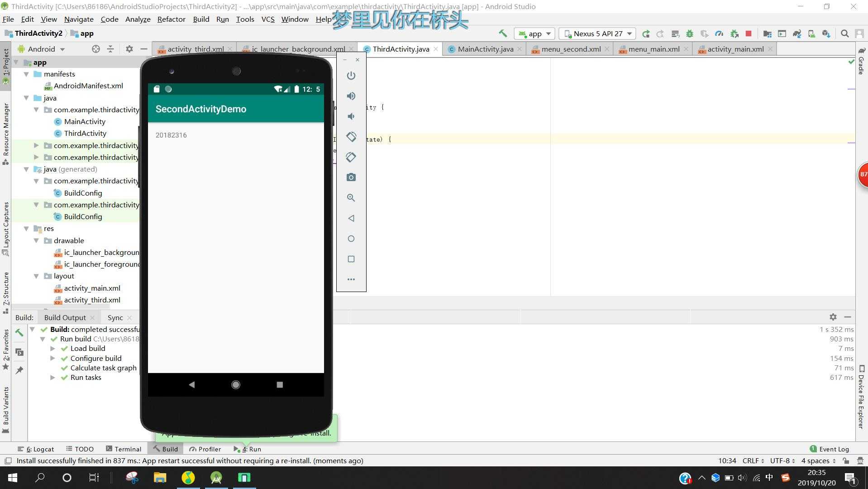The height and width of the screenshot is (489, 868).
Task: Toggle the Layout Captures side tab
Action: pyautogui.click(x=6, y=229)
